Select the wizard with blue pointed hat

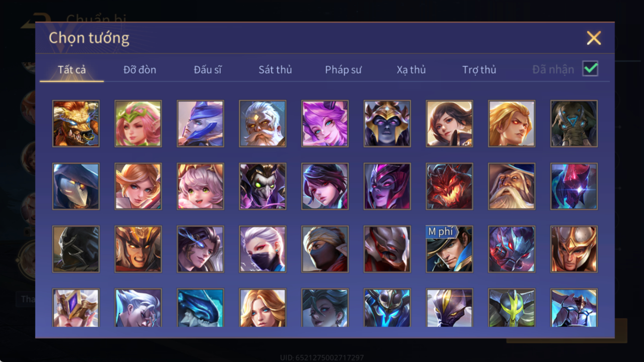512,186
